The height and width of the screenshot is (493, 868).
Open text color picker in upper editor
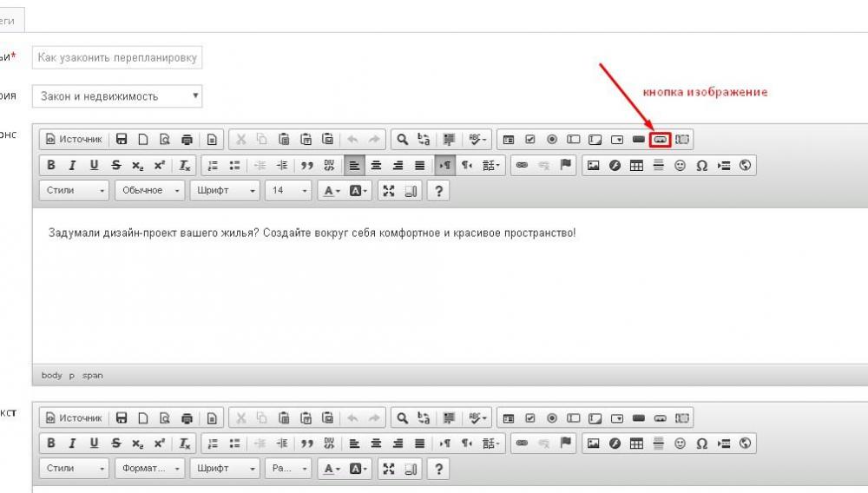click(331, 191)
